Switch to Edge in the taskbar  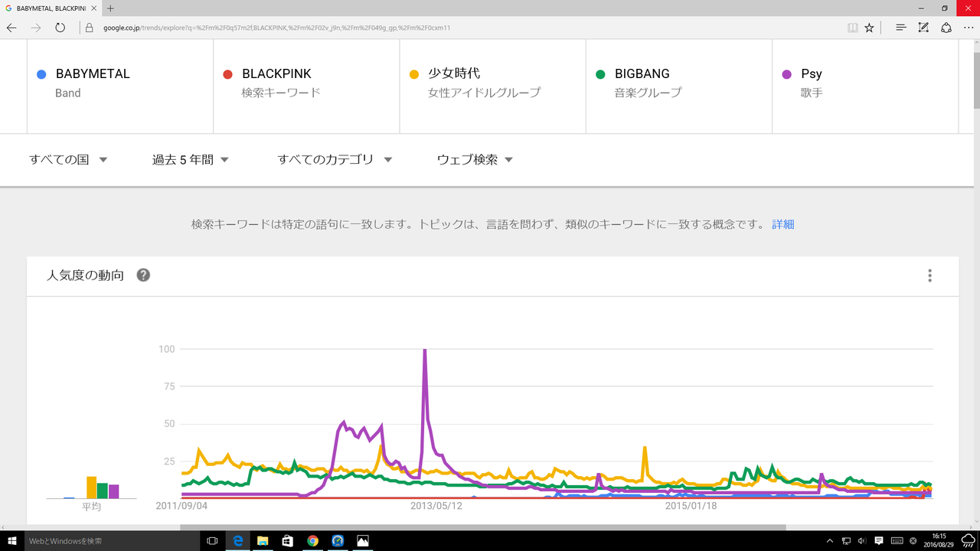pos(237,540)
